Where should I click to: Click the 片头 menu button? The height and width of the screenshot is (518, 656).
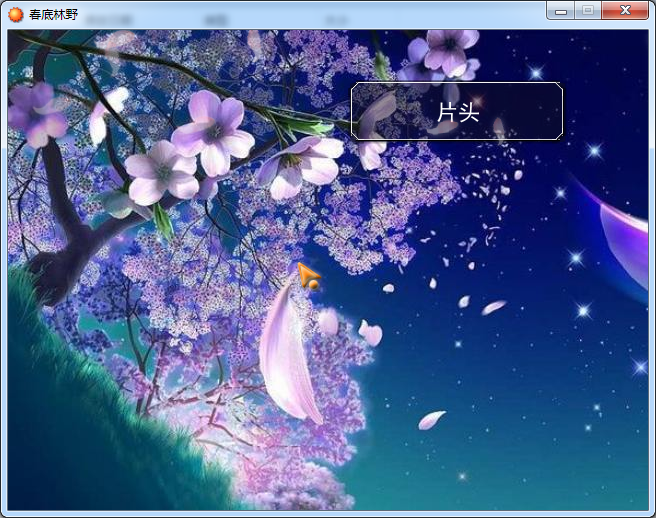coord(457,111)
